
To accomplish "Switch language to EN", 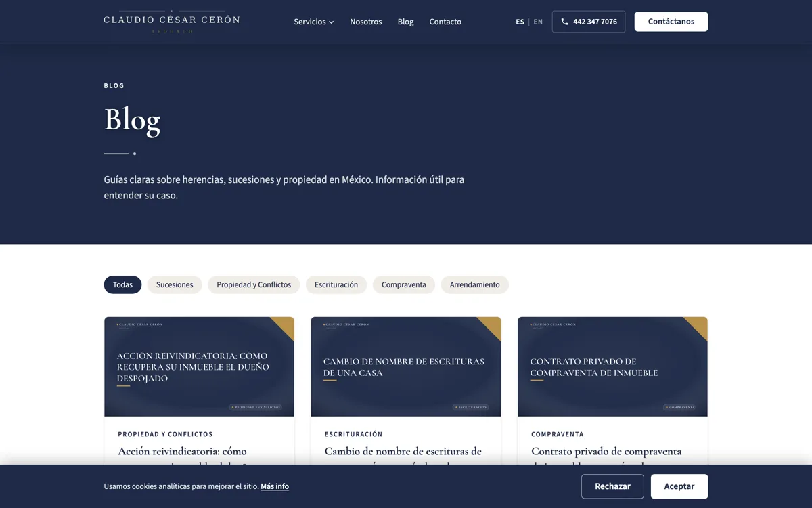I will click(538, 22).
